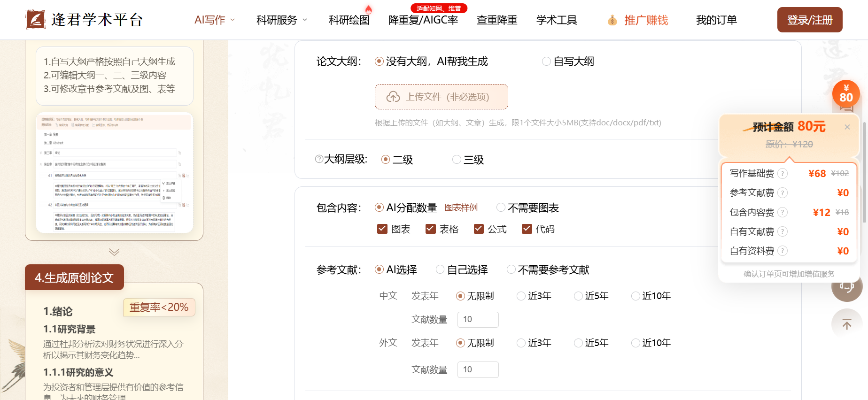Click the 登录/注册 button

pos(810,20)
